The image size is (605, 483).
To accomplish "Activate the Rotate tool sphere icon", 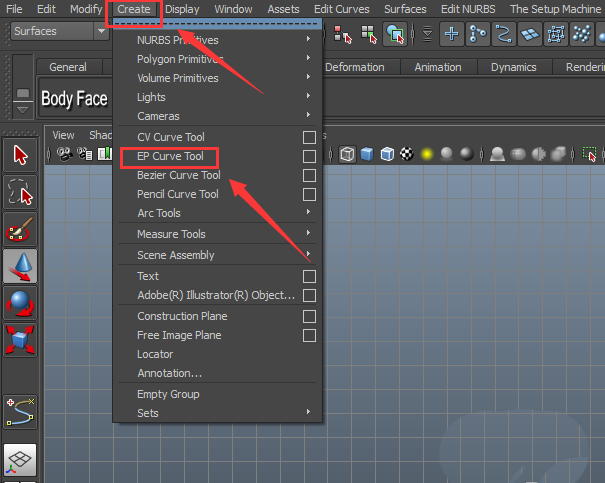I will point(20,303).
